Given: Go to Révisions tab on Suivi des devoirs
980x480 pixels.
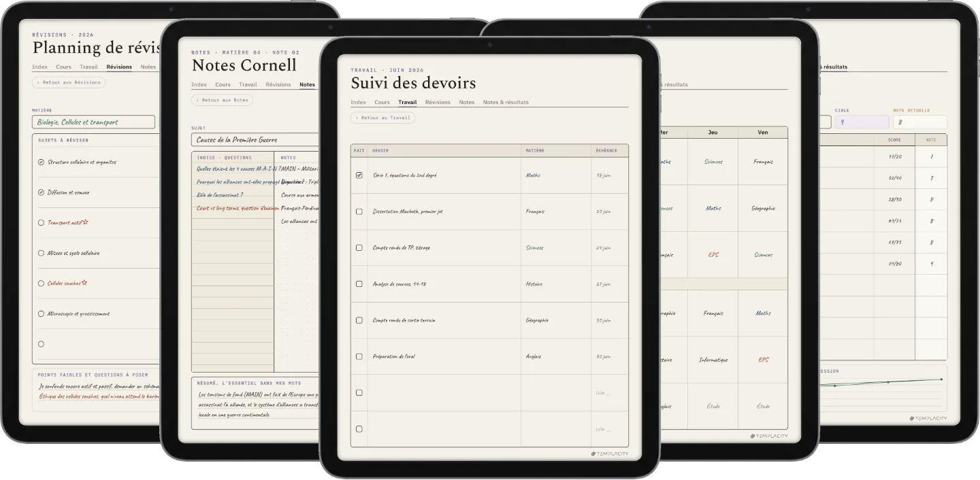Looking at the screenshot, I should (438, 103).
